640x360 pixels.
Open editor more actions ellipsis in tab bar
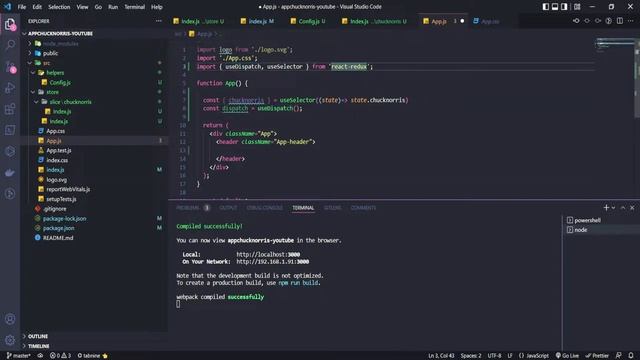(x=631, y=21)
